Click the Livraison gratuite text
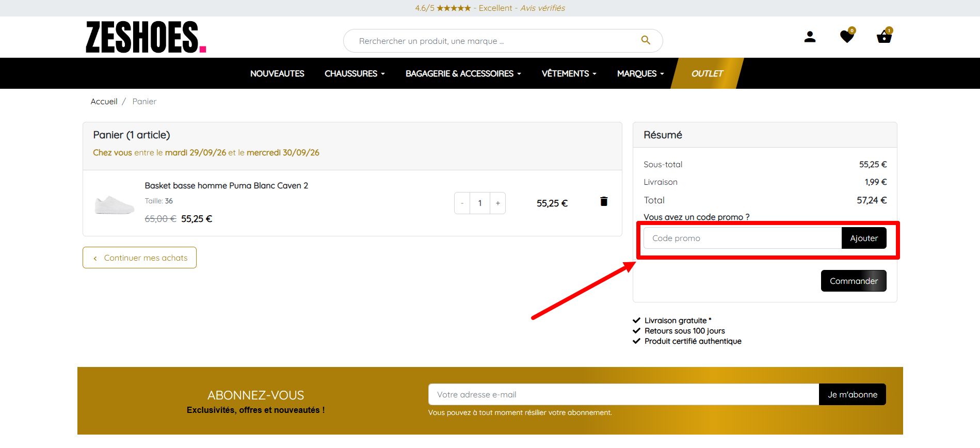Screen dimensions: 980x448 [678, 321]
